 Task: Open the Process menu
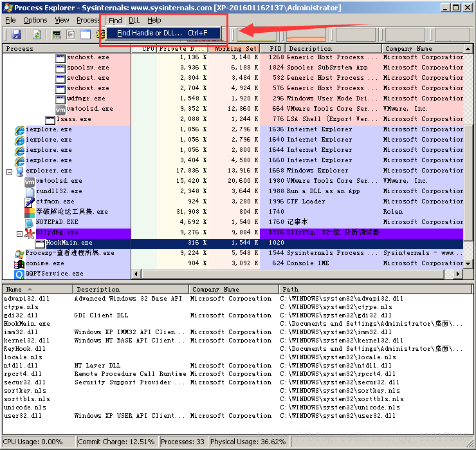coord(88,20)
